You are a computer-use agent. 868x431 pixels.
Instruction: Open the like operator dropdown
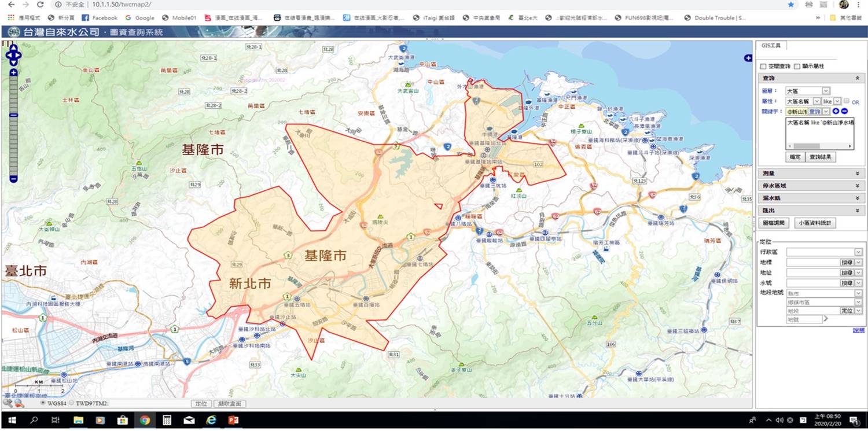click(832, 101)
